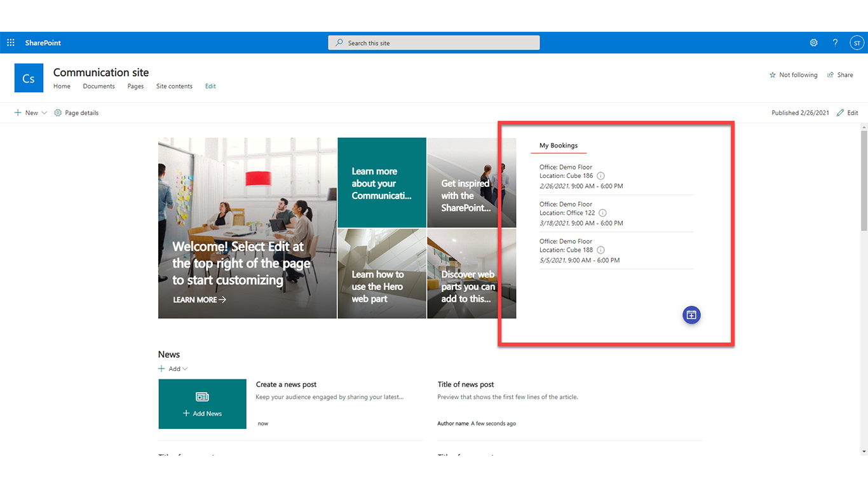Click the Share arrow icon
Screen dimensions: 868x488
pos(830,75)
